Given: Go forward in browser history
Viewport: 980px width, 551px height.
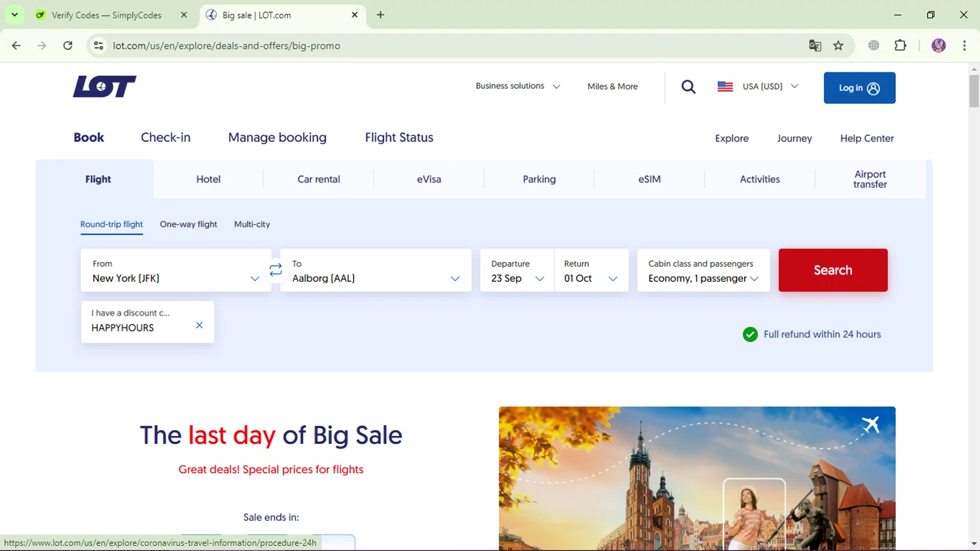Looking at the screenshot, I should click(x=42, y=46).
